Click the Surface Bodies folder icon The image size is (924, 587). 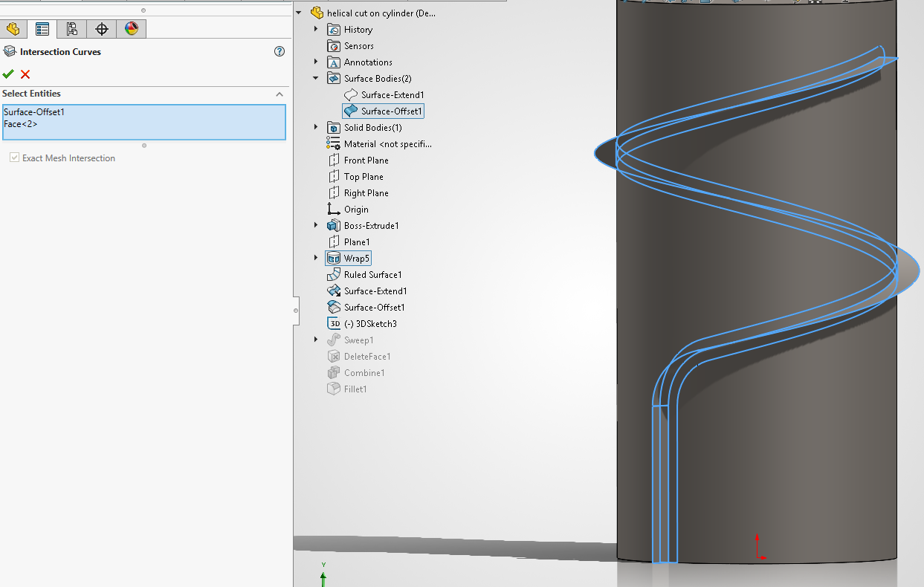pyautogui.click(x=334, y=79)
